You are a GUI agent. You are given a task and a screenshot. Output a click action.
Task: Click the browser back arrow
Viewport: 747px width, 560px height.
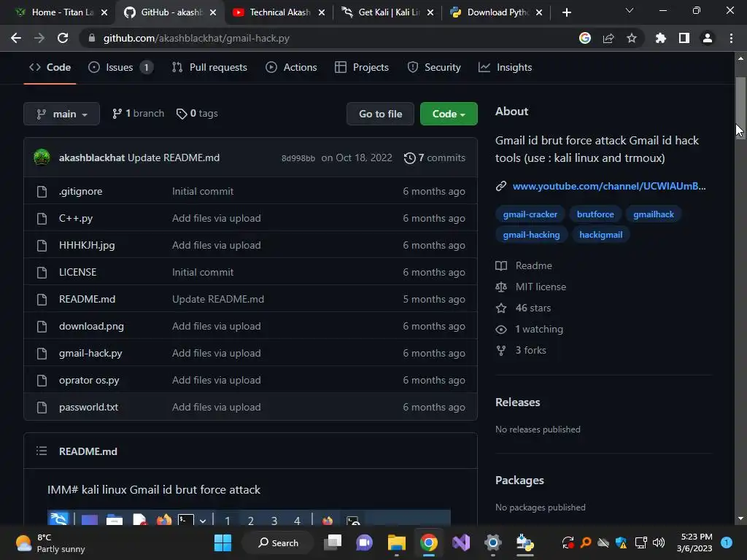(x=16, y=38)
